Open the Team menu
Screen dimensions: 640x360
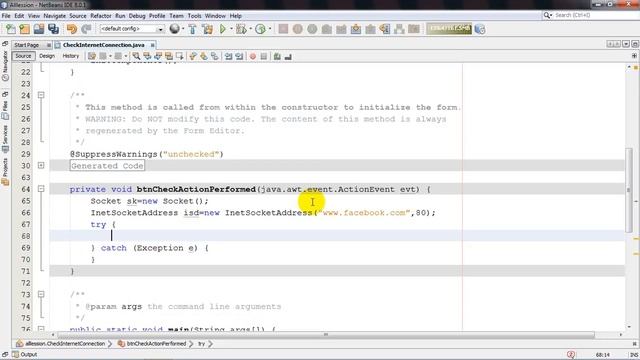176,16
